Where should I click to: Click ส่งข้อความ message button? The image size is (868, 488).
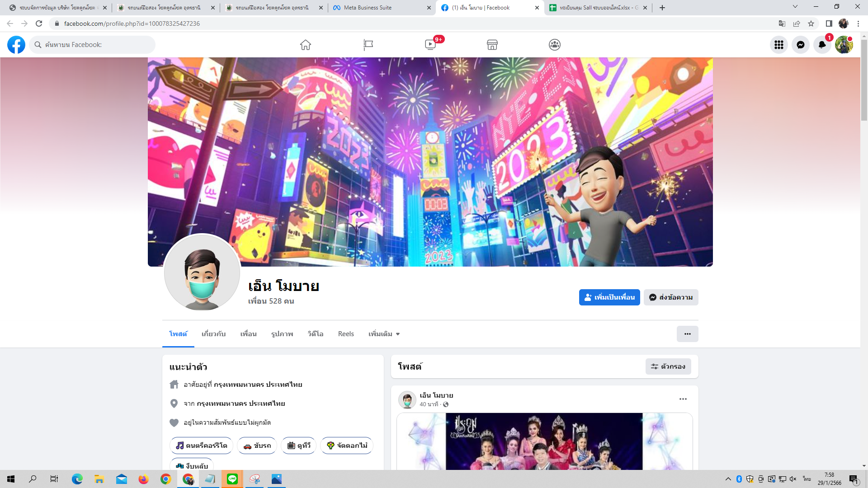click(x=671, y=297)
